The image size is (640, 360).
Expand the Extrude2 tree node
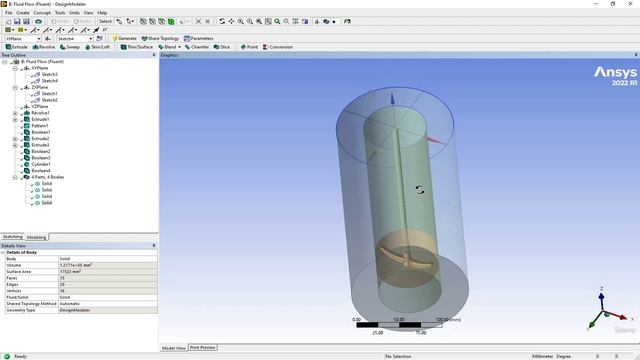pyautogui.click(x=15, y=139)
